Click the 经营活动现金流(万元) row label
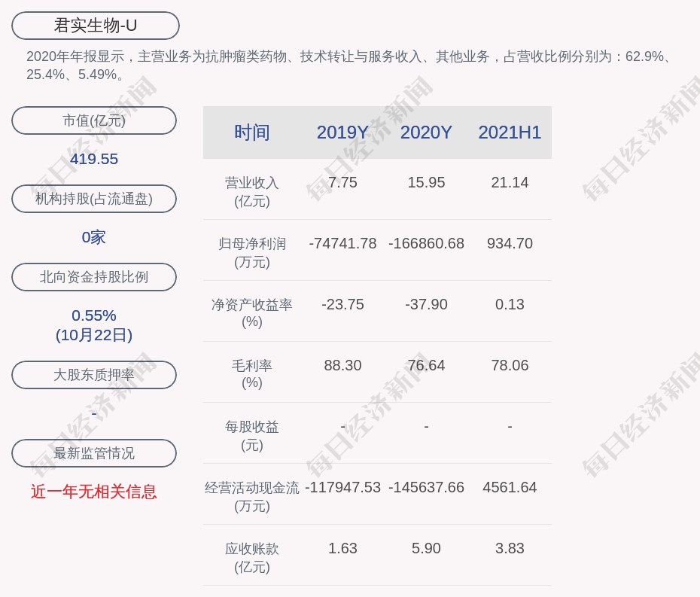Viewport: 700px width, 597px height. click(251, 496)
